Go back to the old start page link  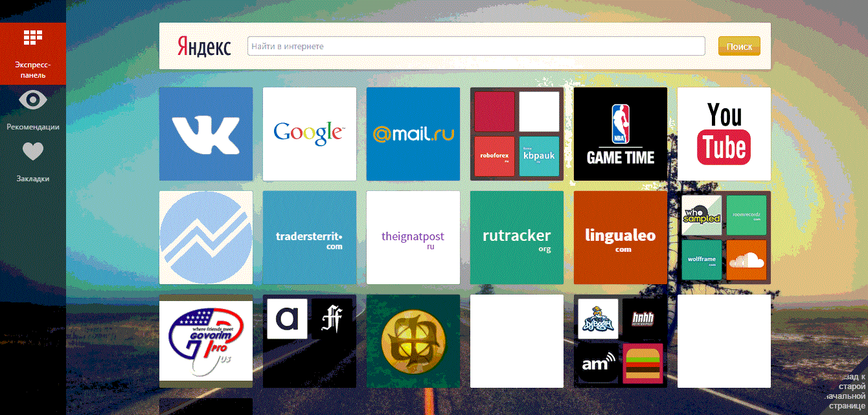847,390
